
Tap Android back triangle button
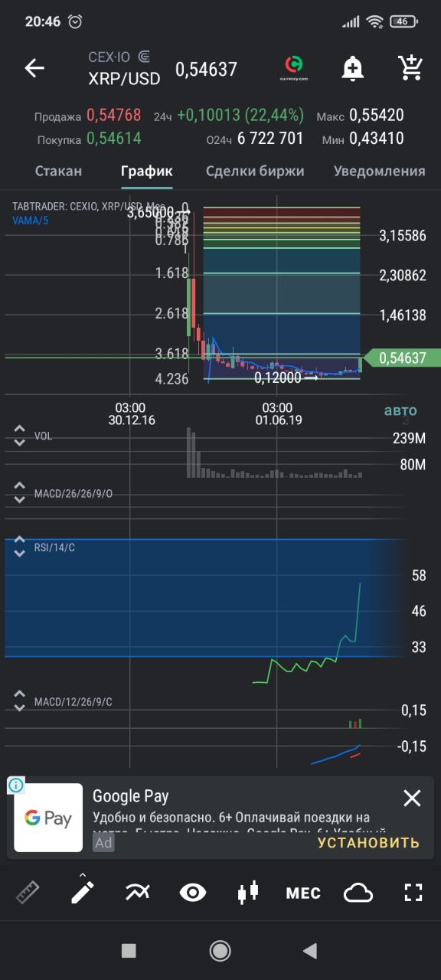pos(310,951)
